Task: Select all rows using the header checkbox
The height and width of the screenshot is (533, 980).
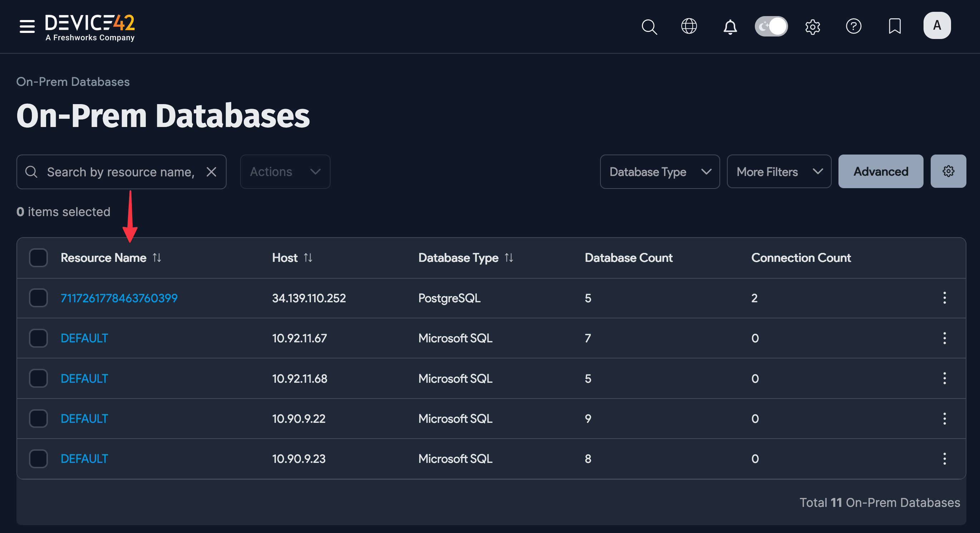Action: pyautogui.click(x=38, y=258)
